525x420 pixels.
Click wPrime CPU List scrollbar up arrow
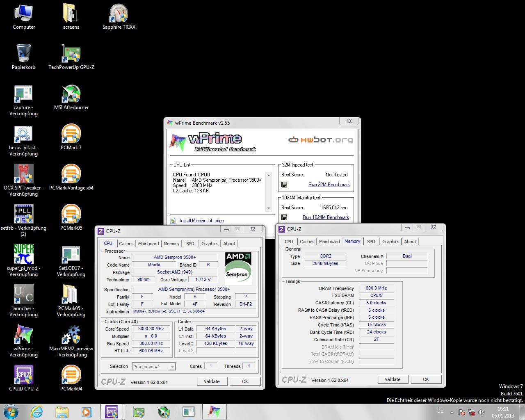269,175
